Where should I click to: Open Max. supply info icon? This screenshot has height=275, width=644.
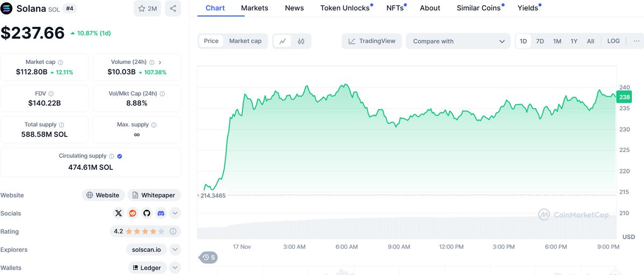click(x=153, y=125)
